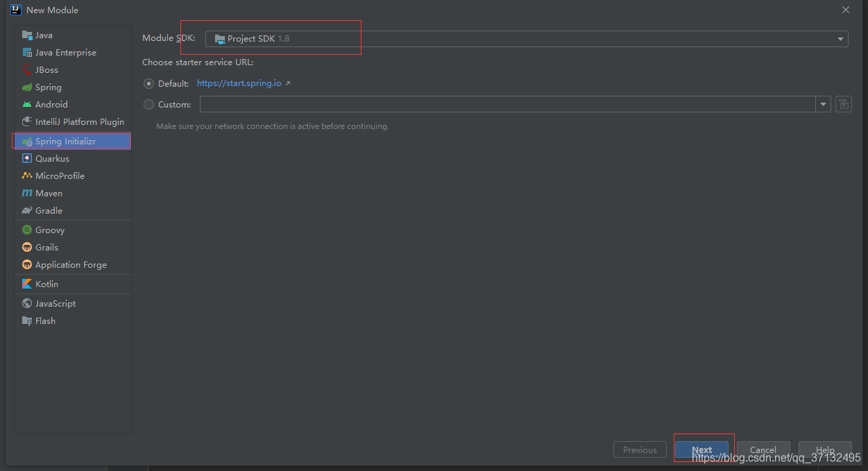
Task: Click the Maven m icon
Action: (27, 194)
